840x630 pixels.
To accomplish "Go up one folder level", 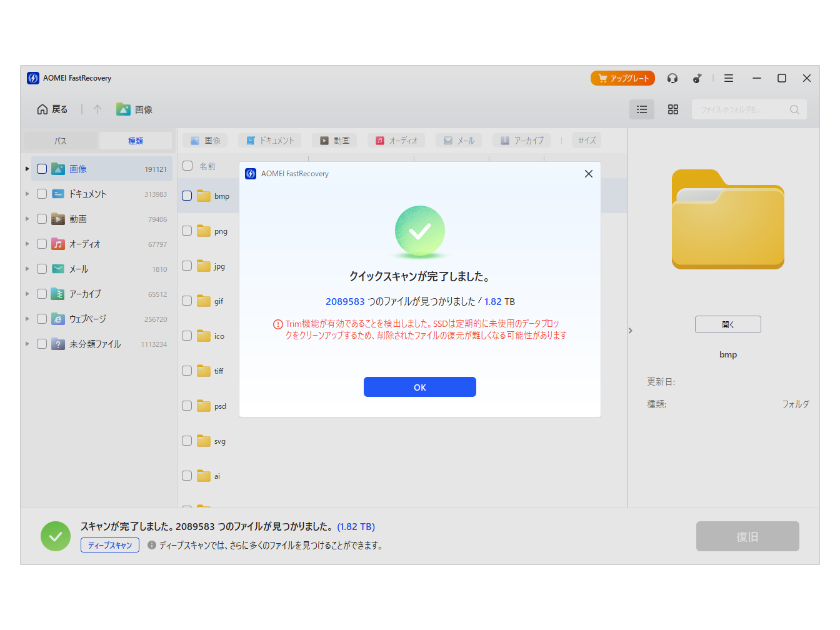I will click(x=97, y=109).
